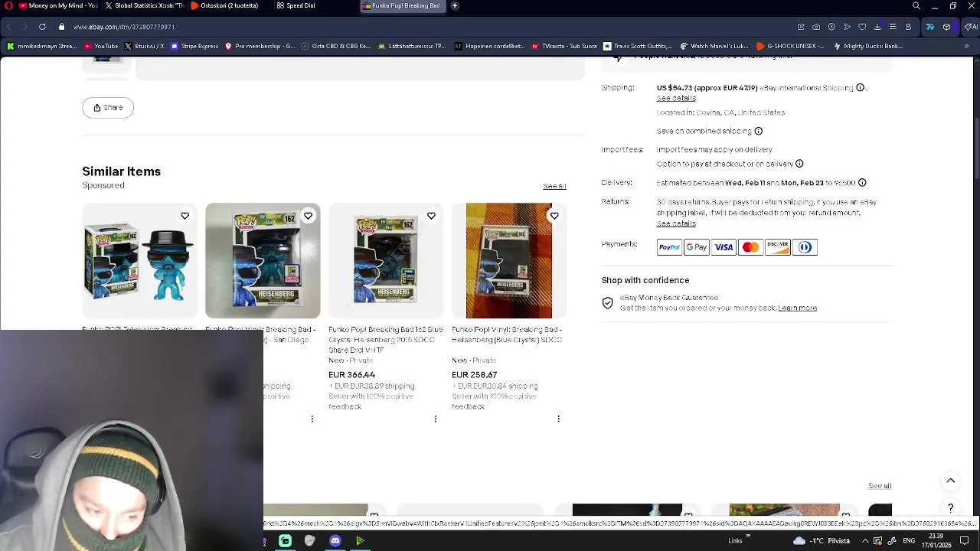Viewport: 980px width, 551px height.
Task: Open See all for Similar Items
Action: click(x=554, y=186)
